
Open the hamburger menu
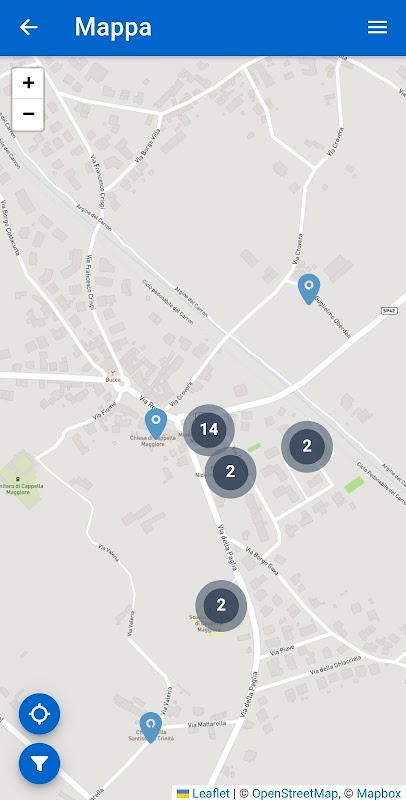pos(377,27)
